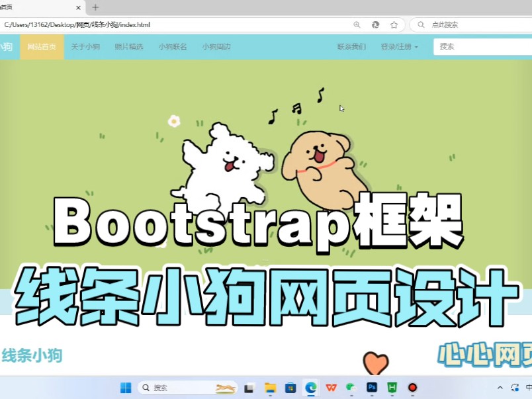Click the page refresh icon in the browser toolbar
This screenshot has height=399, width=532.
376,24
